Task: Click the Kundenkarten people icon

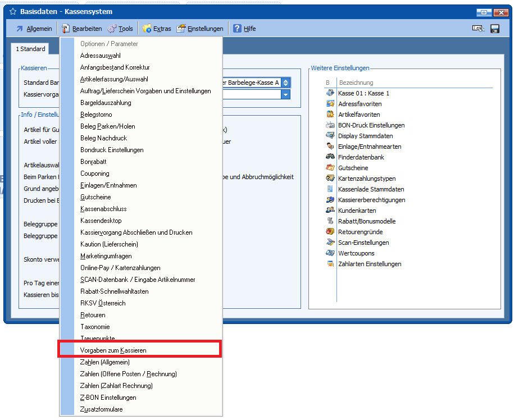Action: point(330,211)
